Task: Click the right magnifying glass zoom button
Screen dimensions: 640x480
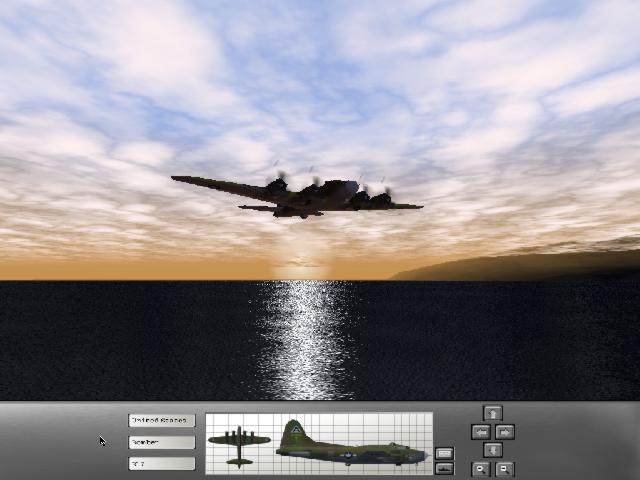Action: click(505, 468)
